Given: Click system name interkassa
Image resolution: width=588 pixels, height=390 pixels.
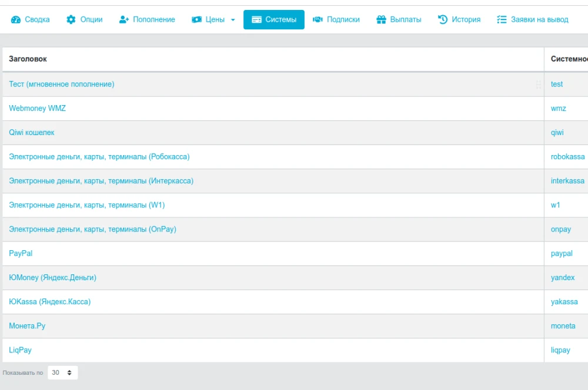Looking at the screenshot, I should point(567,181).
